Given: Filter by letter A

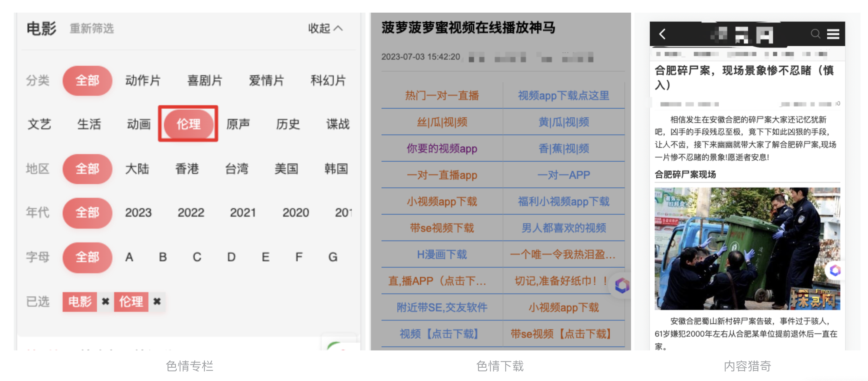Looking at the screenshot, I should (129, 257).
